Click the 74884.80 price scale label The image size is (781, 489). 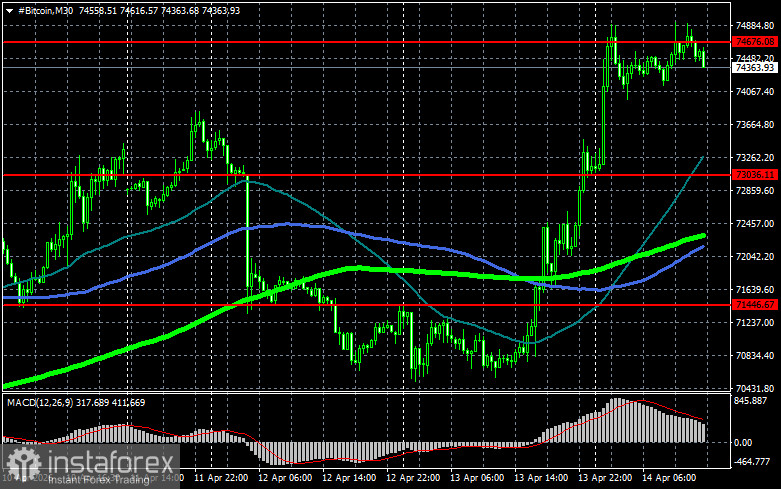pos(755,25)
